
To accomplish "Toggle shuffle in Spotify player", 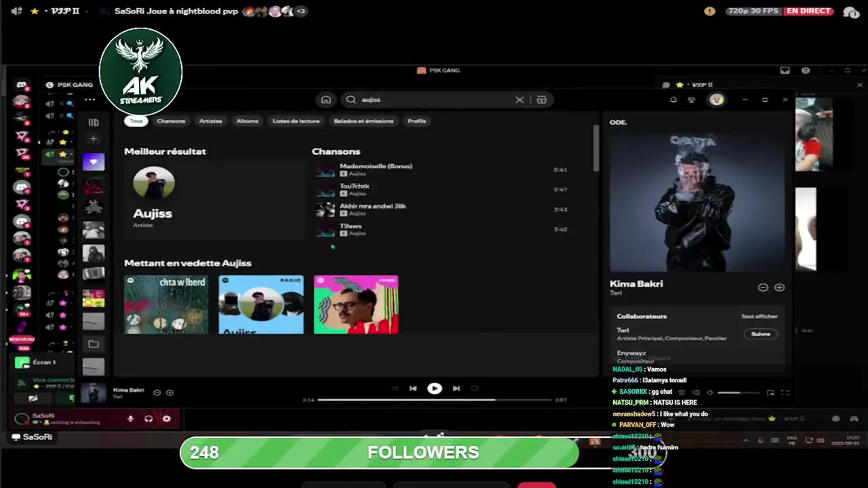I will click(395, 388).
